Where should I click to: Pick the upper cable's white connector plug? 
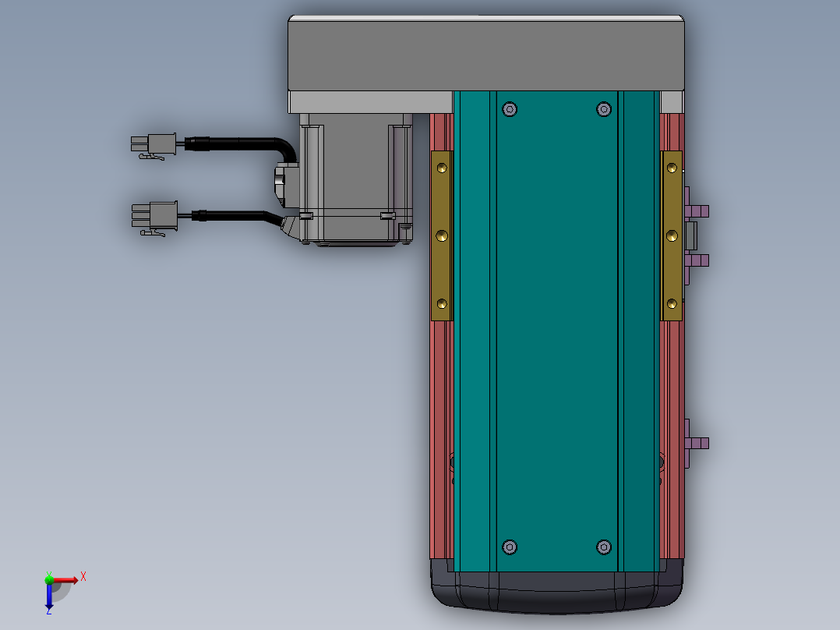pyautogui.click(x=154, y=145)
